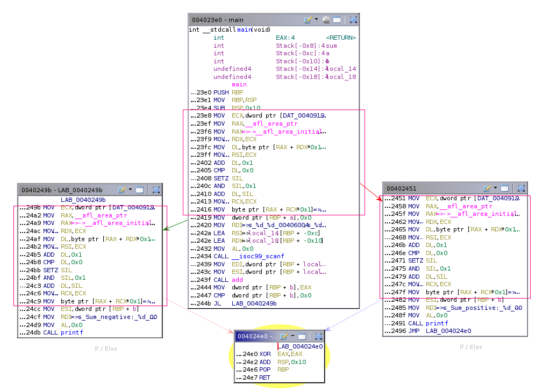557x392 pixels.
Task: Expand color dropdown arrow on block 00402451
Action: (x=496, y=188)
